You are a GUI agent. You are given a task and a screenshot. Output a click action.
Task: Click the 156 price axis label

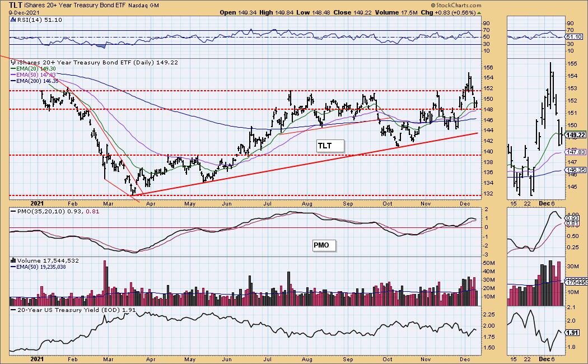(489, 68)
